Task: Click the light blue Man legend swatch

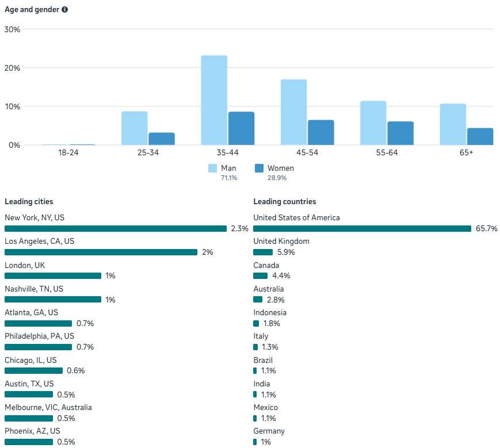Action: click(212, 169)
